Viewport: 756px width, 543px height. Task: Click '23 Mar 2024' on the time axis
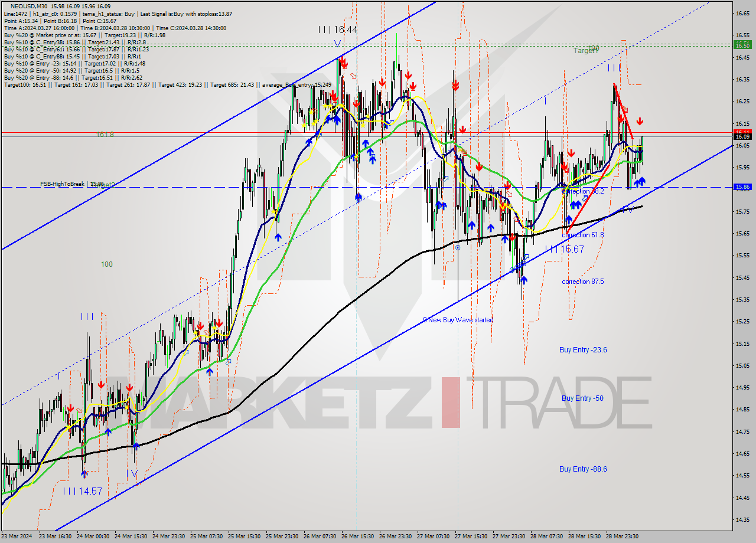(18, 537)
